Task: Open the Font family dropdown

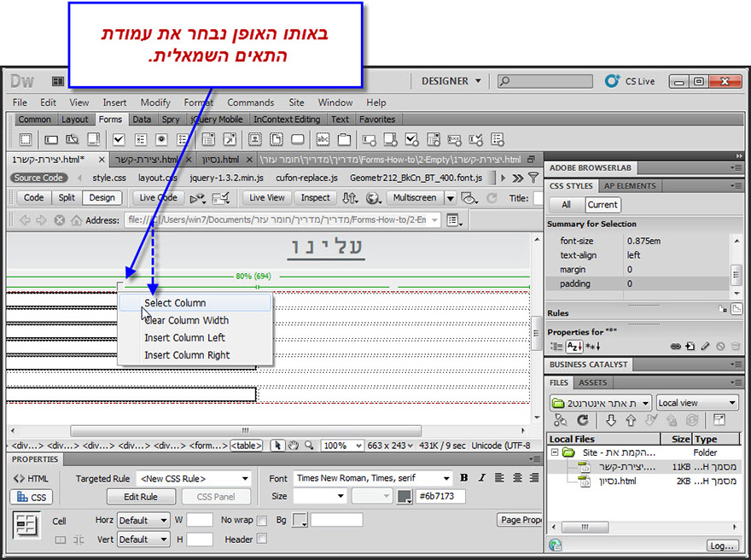Action: click(x=373, y=477)
